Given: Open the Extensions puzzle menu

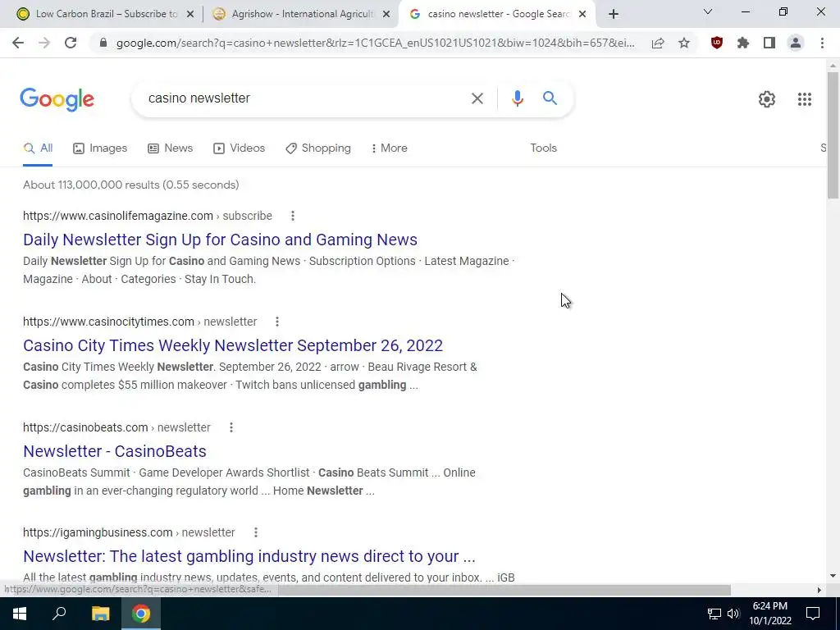Looking at the screenshot, I should pyautogui.click(x=743, y=43).
